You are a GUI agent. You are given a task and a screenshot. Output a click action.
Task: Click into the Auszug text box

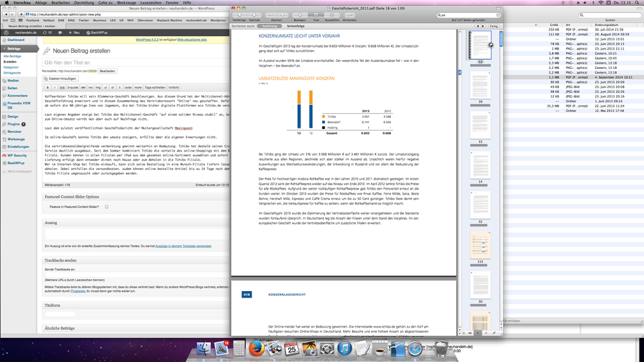coord(137,234)
